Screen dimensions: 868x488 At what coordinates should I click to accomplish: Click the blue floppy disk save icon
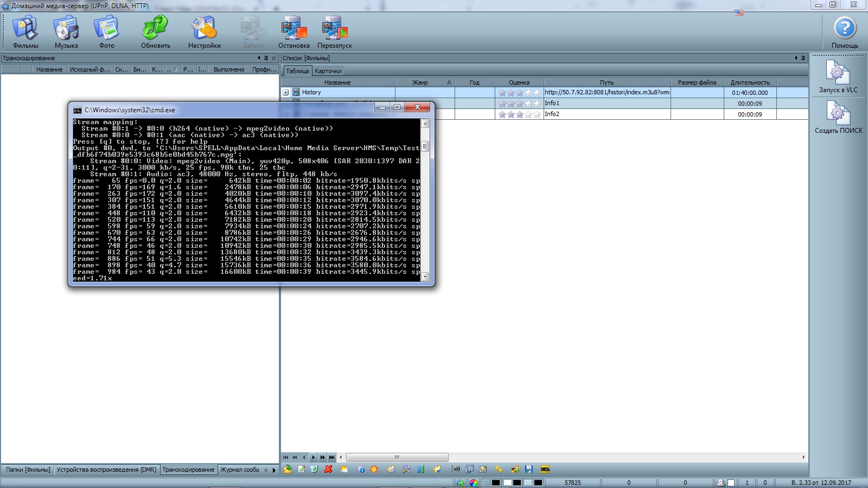[529, 470]
